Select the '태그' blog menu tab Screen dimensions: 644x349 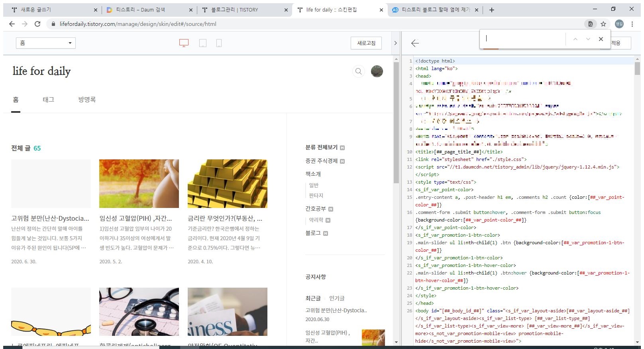click(48, 100)
